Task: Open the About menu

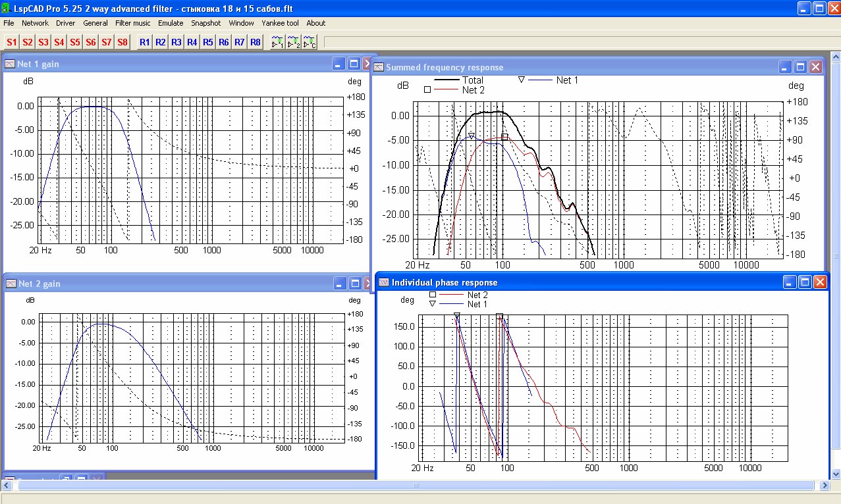Action: tap(315, 23)
